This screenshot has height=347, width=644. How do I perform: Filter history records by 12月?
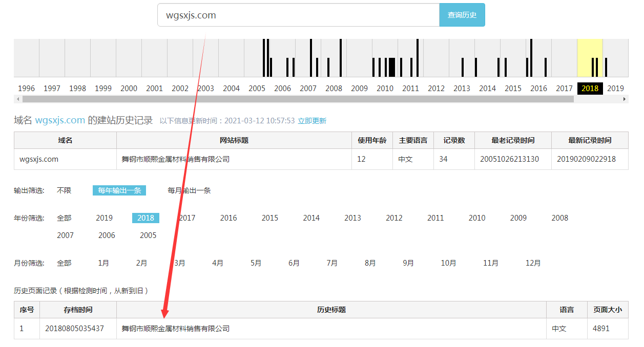533,263
